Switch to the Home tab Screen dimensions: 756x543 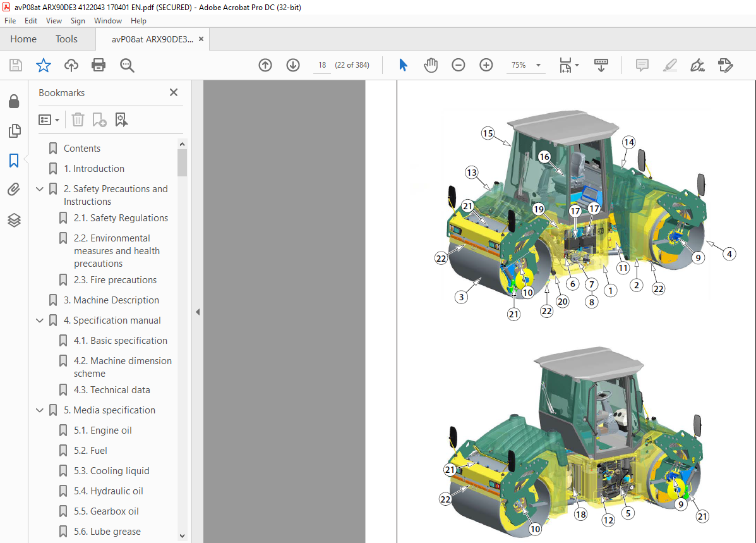coord(23,39)
